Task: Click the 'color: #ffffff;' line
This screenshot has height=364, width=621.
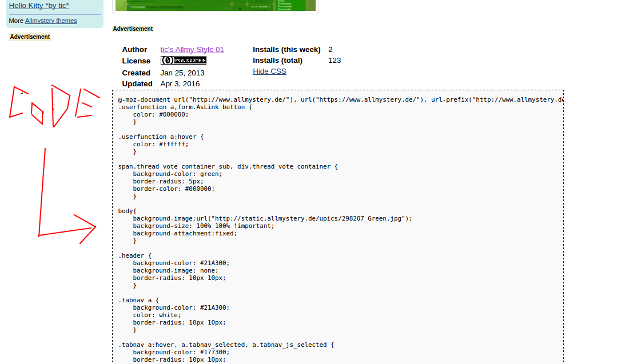Action: [161, 145]
